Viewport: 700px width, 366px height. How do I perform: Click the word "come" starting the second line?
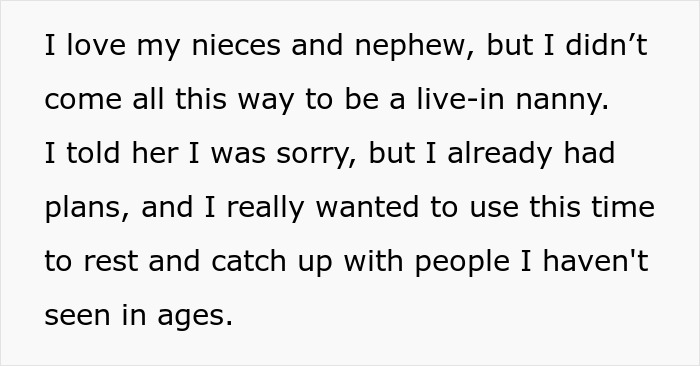[x=83, y=100]
